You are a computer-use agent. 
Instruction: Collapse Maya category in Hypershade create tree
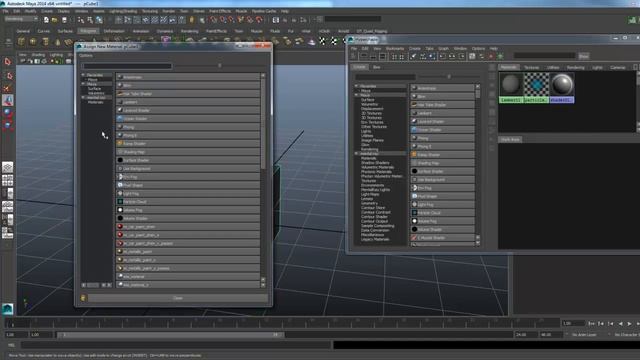[x=356, y=95]
